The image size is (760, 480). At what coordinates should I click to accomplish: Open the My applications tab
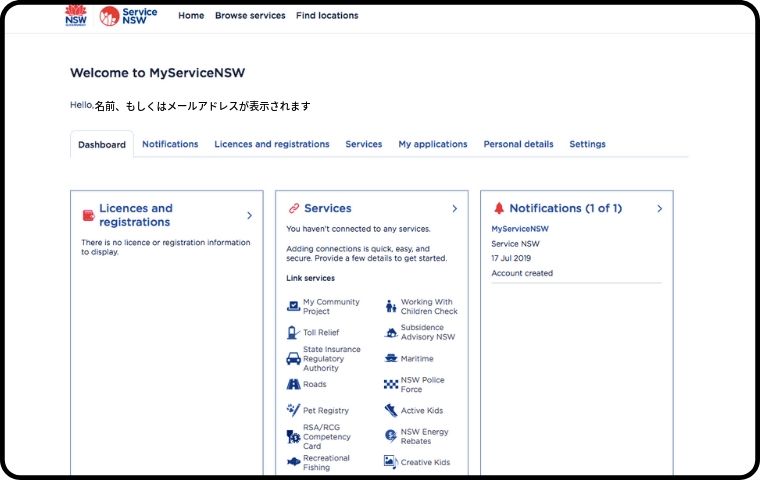[433, 144]
